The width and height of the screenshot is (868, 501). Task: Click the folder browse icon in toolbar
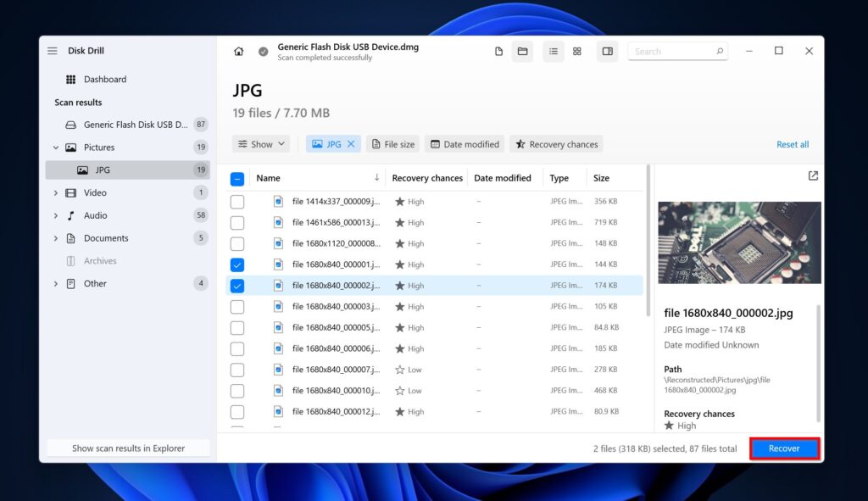pyautogui.click(x=523, y=51)
